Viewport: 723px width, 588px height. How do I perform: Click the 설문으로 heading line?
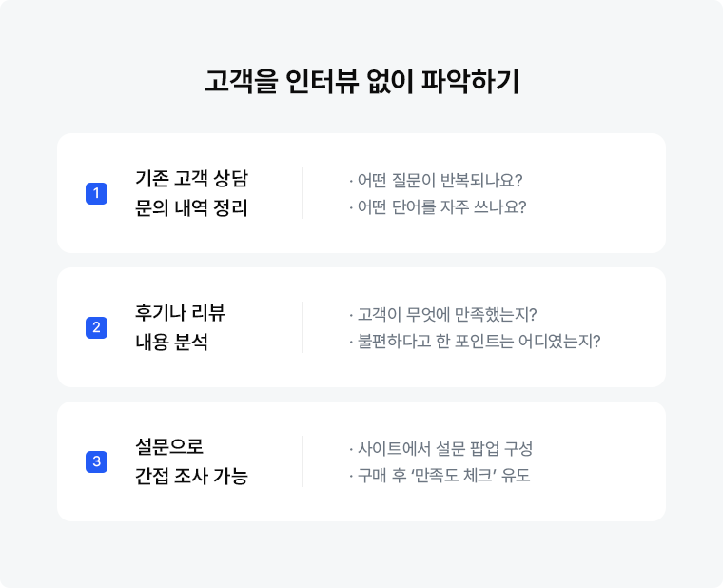click(168, 446)
